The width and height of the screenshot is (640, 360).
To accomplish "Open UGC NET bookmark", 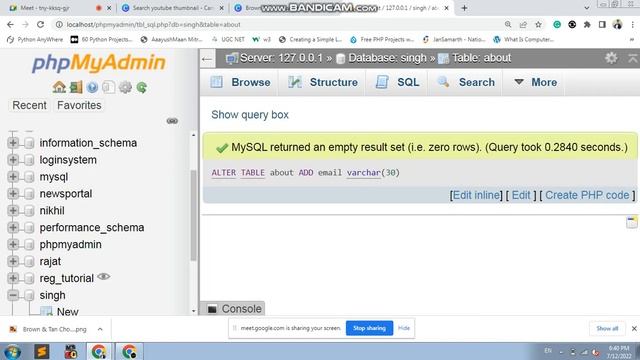I will pyautogui.click(x=228, y=40).
